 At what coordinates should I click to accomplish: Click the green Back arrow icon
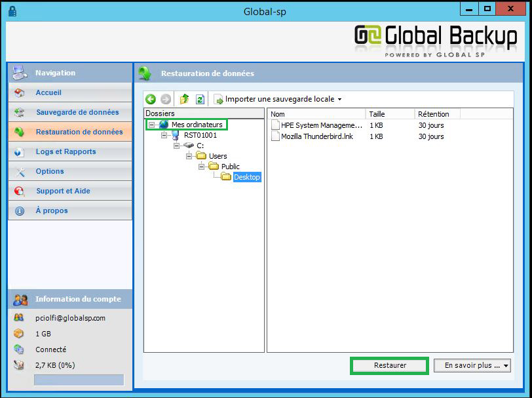click(x=151, y=99)
